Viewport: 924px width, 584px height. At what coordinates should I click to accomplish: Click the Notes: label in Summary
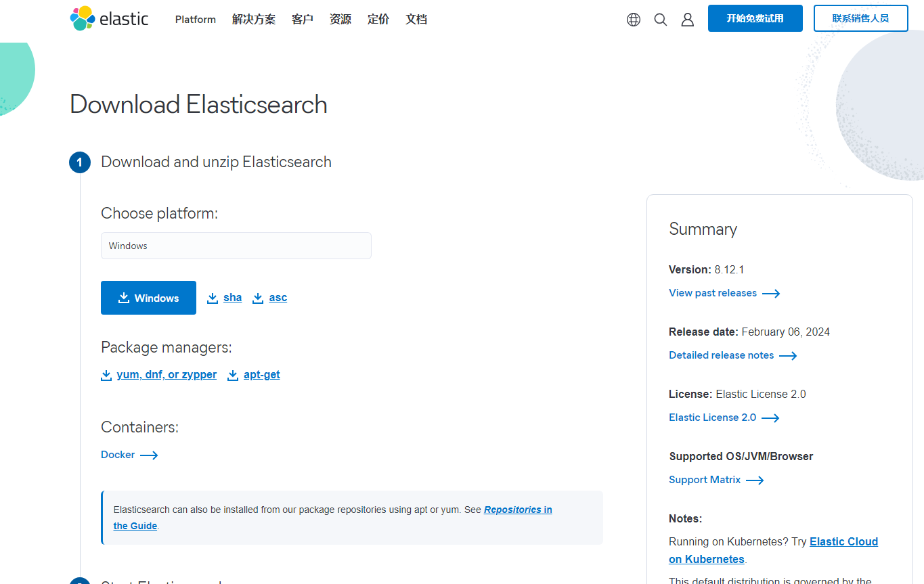(686, 518)
